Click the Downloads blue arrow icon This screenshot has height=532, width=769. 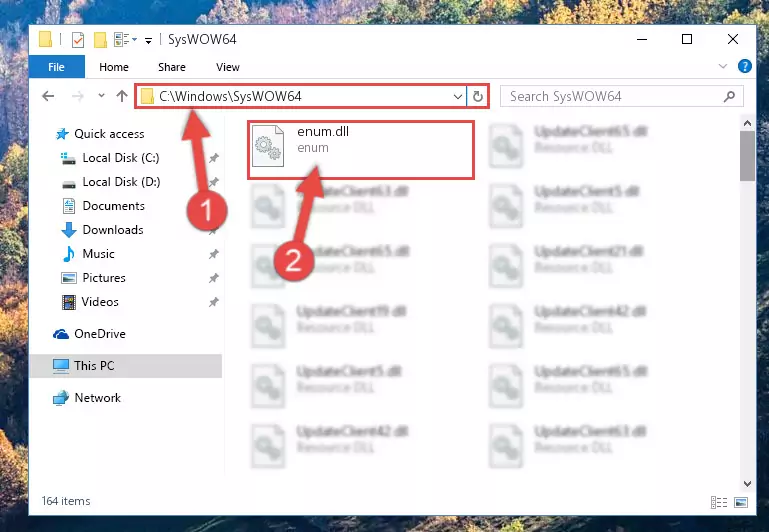[69, 229]
